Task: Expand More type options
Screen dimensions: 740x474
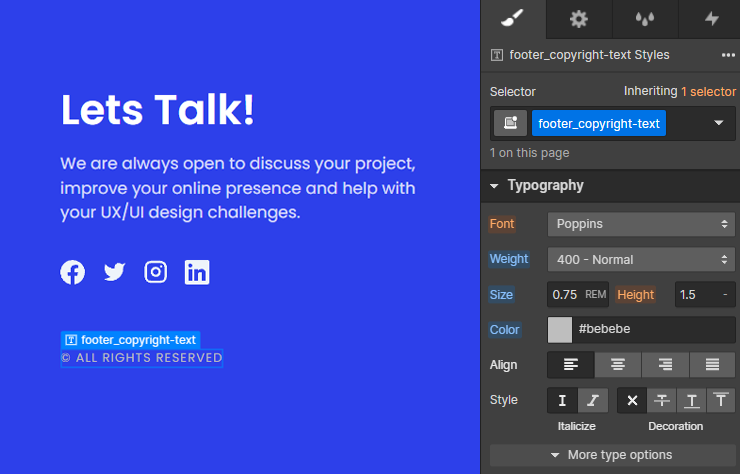Action: pos(613,455)
